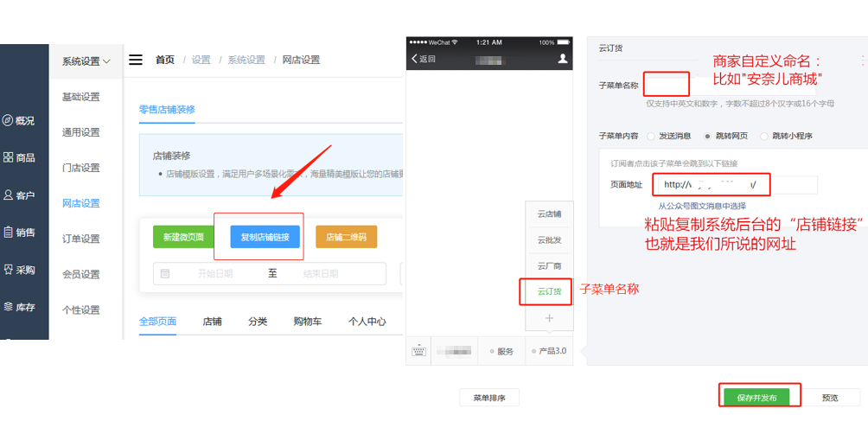Click the green 新建微页面 button
The height and width of the screenshot is (434, 868).
(184, 237)
